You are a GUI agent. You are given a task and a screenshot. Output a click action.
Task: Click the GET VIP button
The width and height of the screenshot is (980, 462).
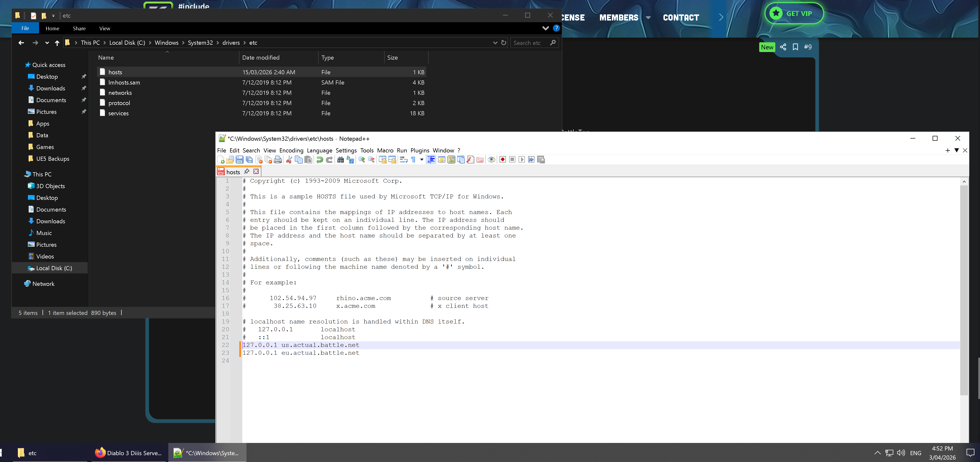point(794,13)
